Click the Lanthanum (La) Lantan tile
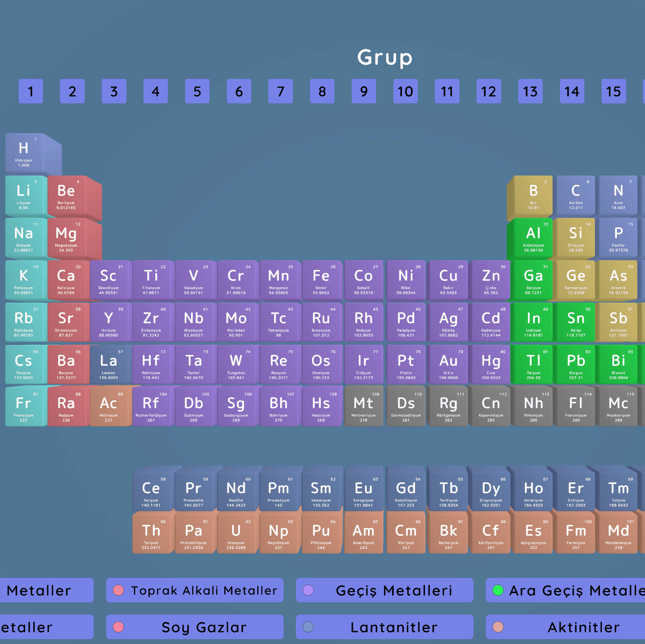 (x=108, y=365)
